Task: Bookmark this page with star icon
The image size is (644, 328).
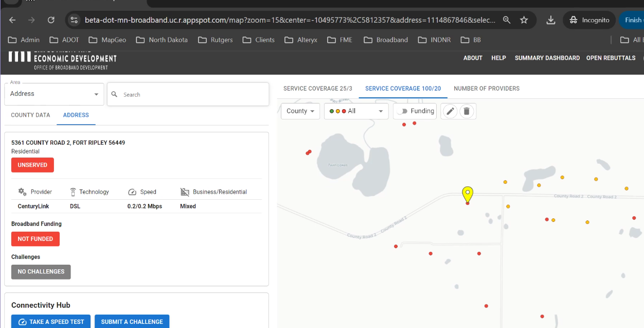Action: tap(524, 20)
